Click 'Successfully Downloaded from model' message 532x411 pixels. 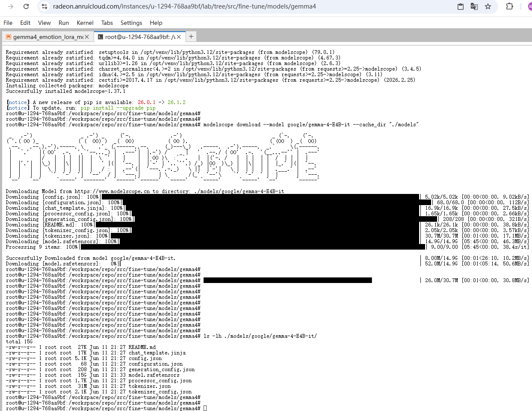pos(91,258)
